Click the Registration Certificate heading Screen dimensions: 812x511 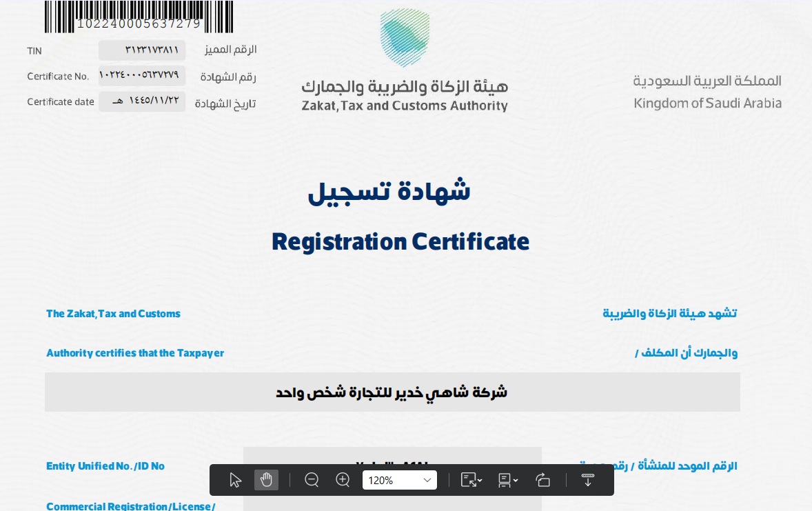[400, 241]
